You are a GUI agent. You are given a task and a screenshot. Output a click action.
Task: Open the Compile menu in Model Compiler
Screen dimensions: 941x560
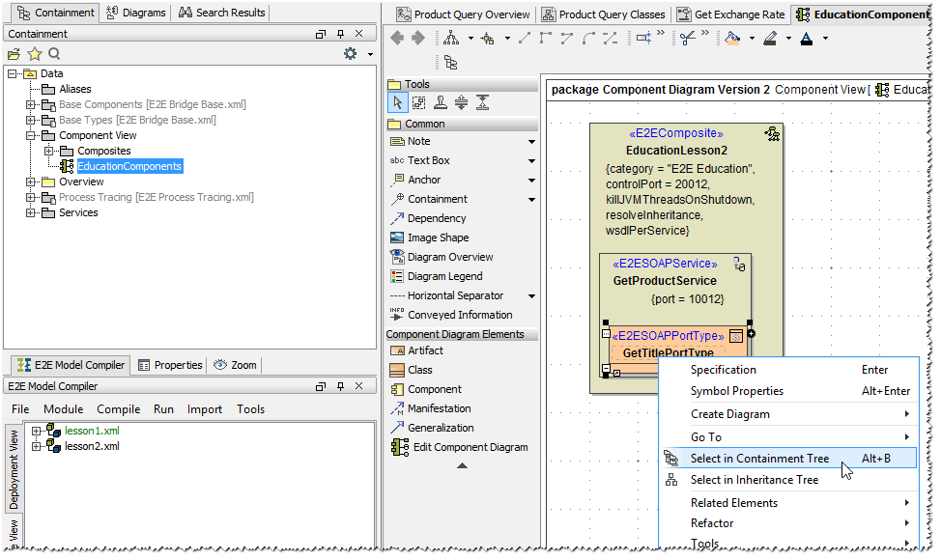point(118,409)
